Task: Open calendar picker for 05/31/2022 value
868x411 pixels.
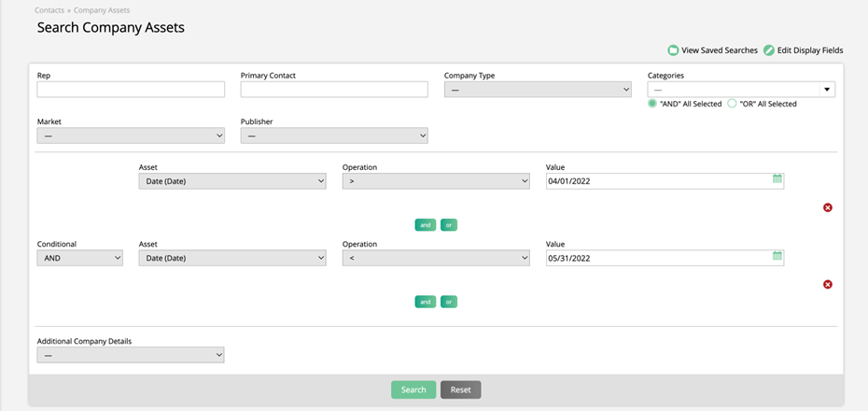Action: tap(777, 256)
